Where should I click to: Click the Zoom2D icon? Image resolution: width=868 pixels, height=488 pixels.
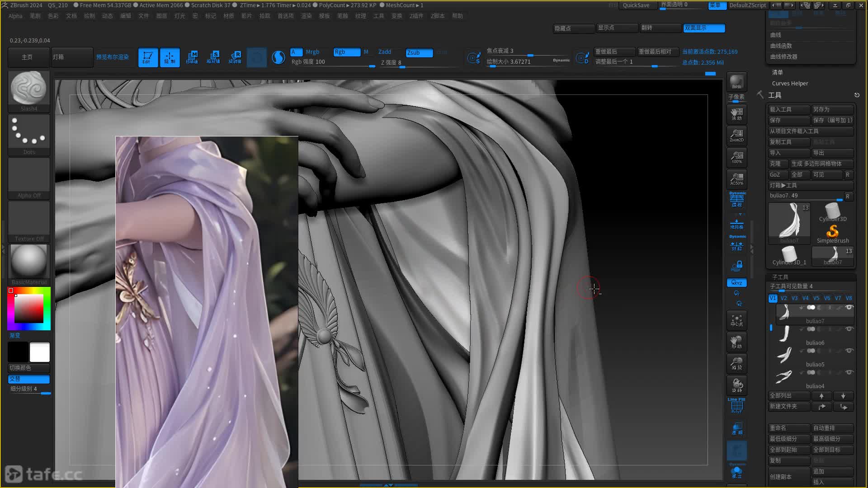[x=736, y=136]
